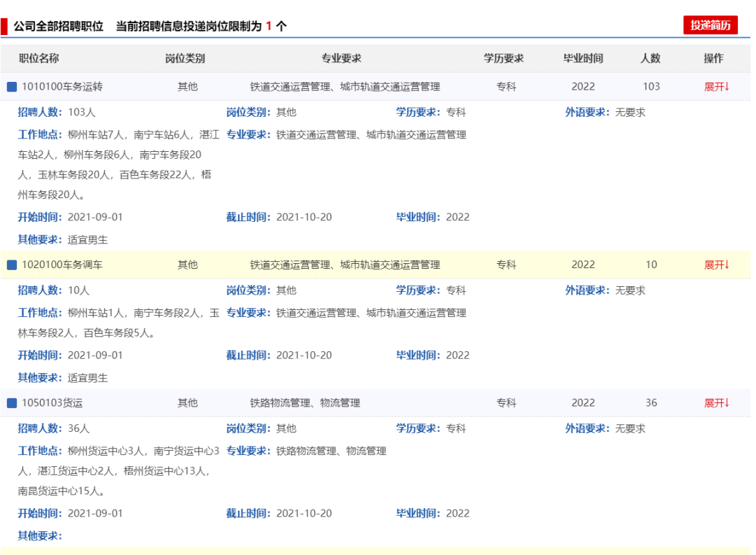Screen dimensions: 756x555
Task: Open the 1010100车务运转 job title
Action: pos(62,87)
